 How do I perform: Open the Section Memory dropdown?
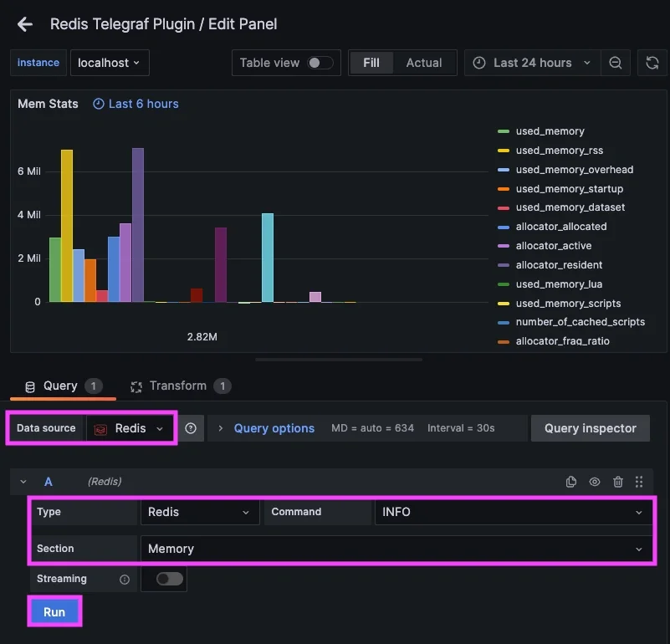tap(394, 549)
